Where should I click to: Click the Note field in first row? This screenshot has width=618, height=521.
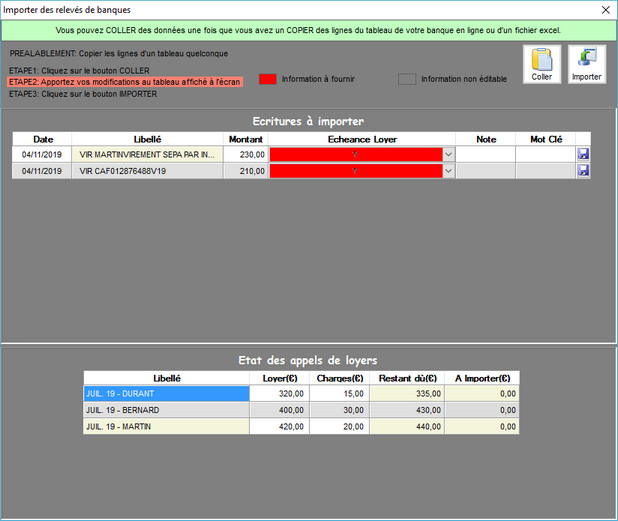click(486, 155)
